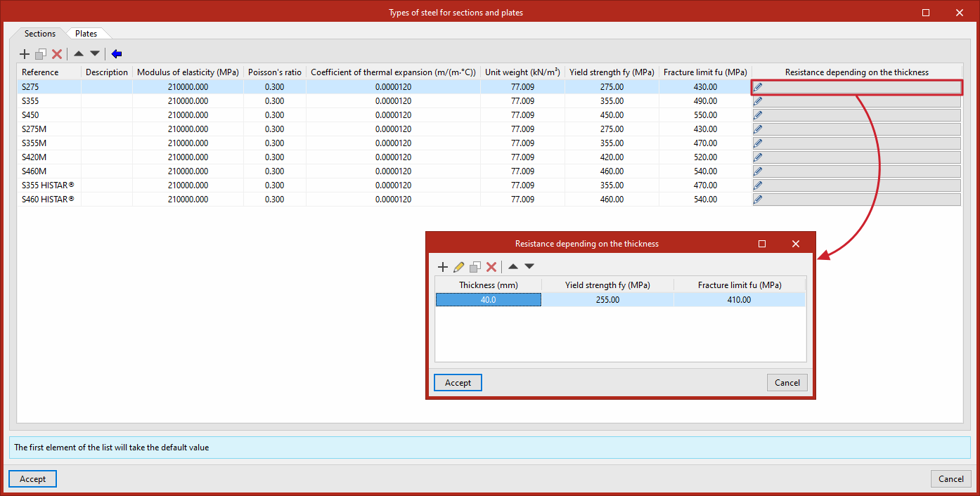
Task: Select the S460M reference cell
Action: (49, 171)
